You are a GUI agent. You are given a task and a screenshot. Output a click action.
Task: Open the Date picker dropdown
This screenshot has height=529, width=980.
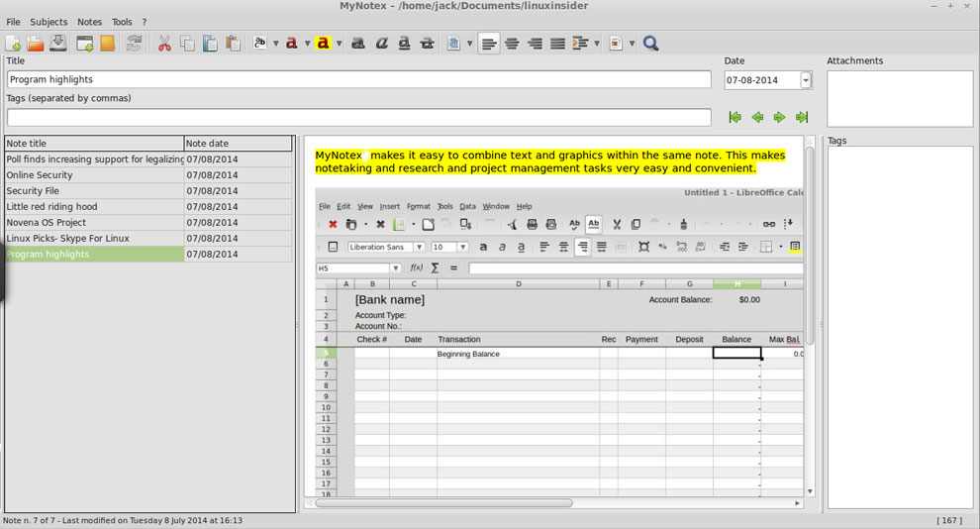coord(806,80)
